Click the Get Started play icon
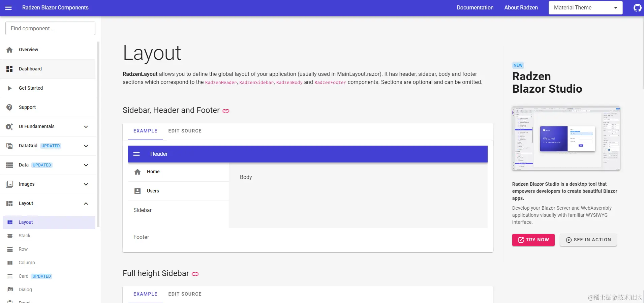 9,88
